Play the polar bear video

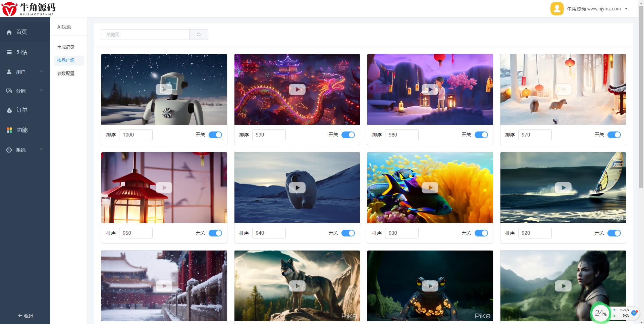tap(297, 187)
